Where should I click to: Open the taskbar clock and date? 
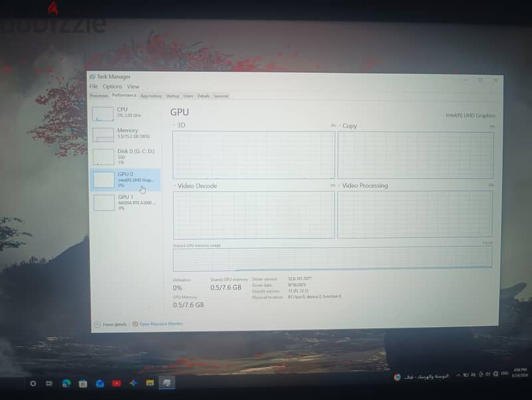[x=519, y=372]
